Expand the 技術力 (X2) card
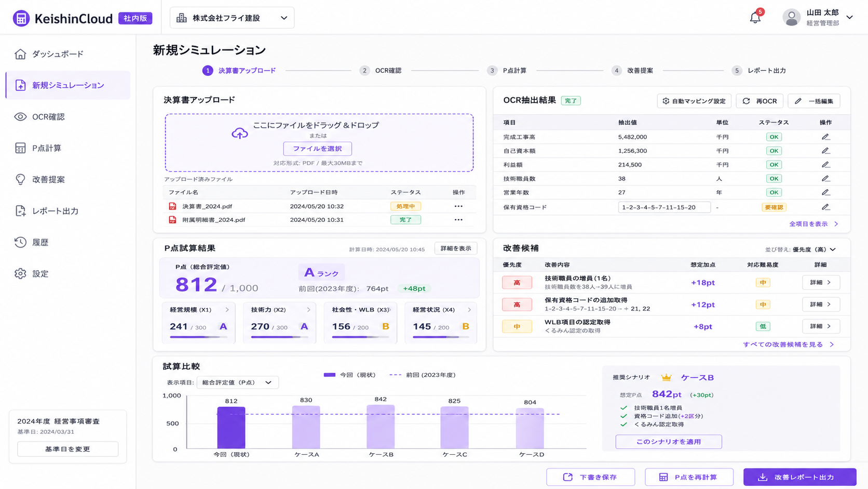The width and height of the screenshot is (868, 489). coord(308,310)
